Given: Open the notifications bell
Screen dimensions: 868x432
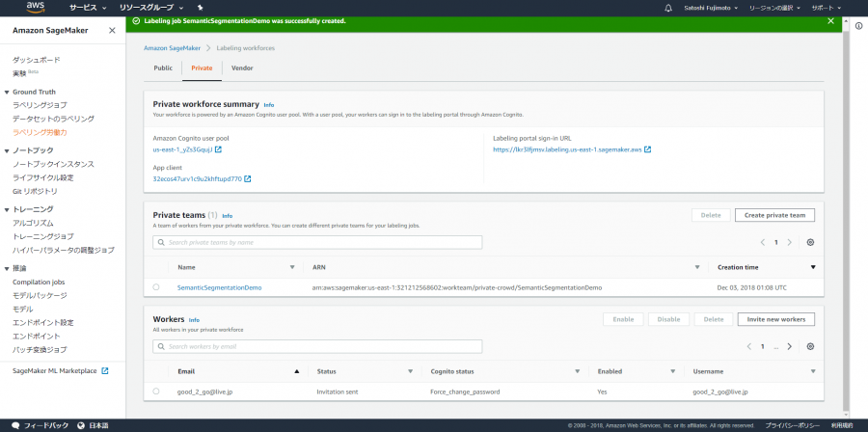Looking at the screenshot, I should (668, 9).
